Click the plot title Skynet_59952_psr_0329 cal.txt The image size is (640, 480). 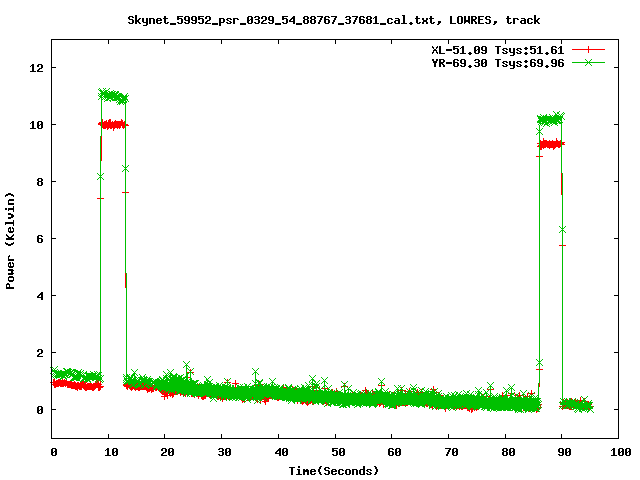click(333, 20)
